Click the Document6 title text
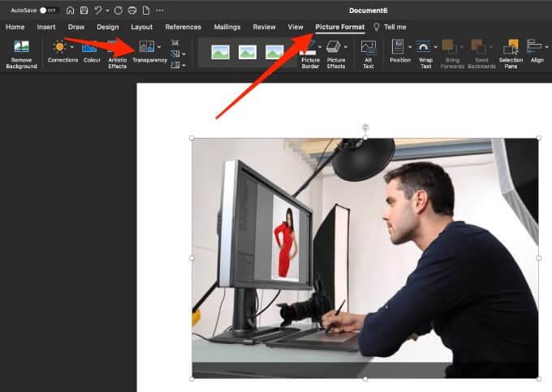This screenshot has height=392, width=552. pos(369,11)
